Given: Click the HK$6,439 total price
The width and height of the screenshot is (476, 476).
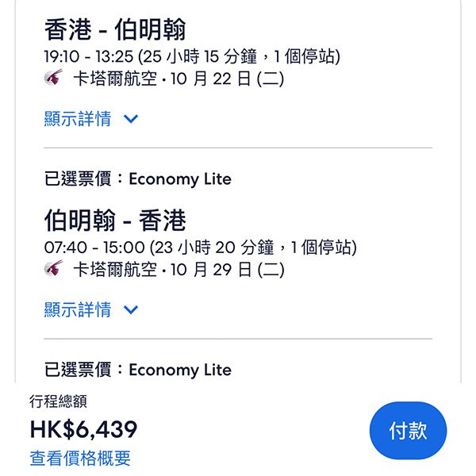Looking at the screenshot, I should point(83,429).
